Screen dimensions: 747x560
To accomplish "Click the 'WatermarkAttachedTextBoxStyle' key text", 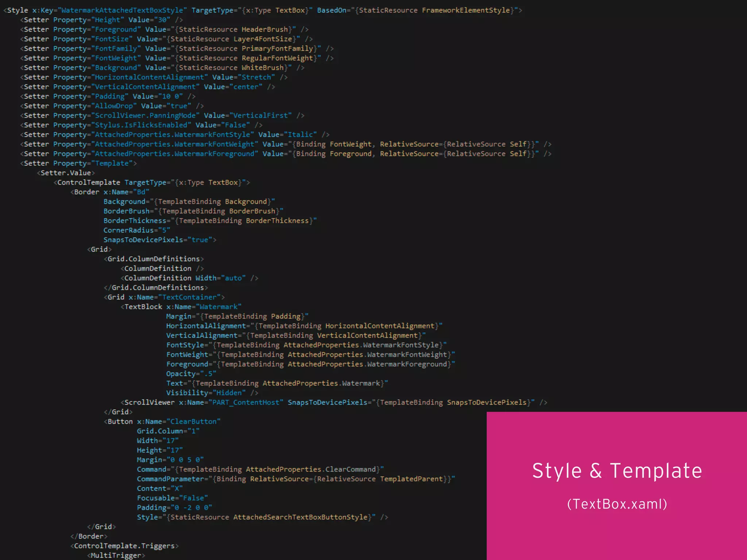I will coord(122,10).
